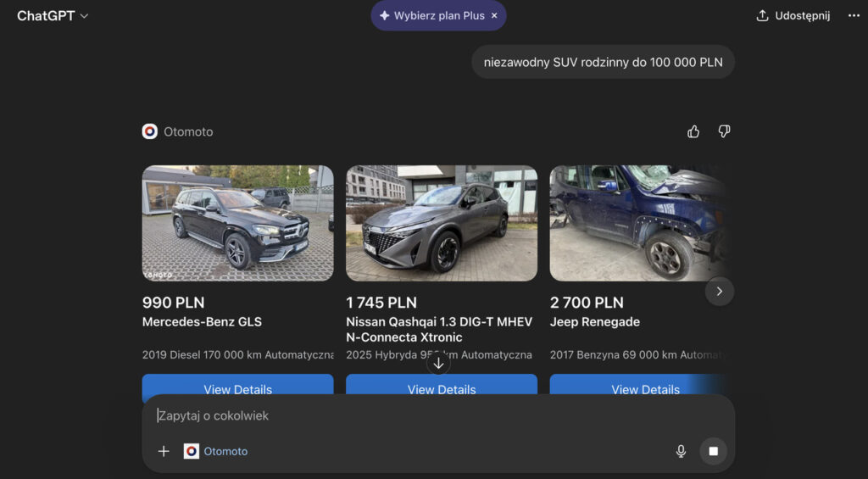View details of the Nissan Qashqai
The image size is (868, 479).
coord(442,386)
